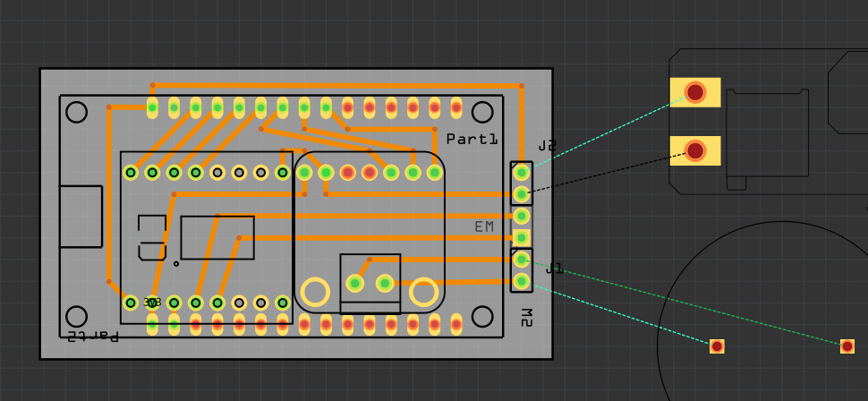This screenshot has width=868, height=401.
Task: Select small square pad at dashed cyan ratsnest end
Action: click(717, 346)
